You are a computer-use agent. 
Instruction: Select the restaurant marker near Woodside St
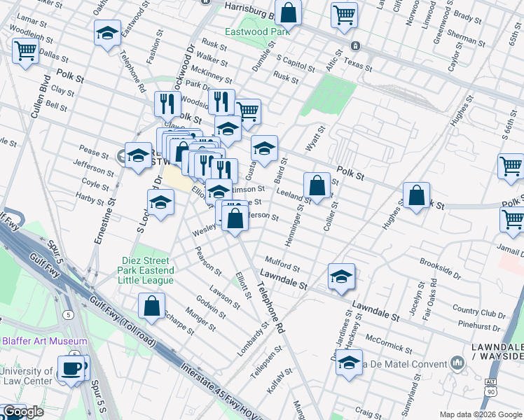[221, 103]
